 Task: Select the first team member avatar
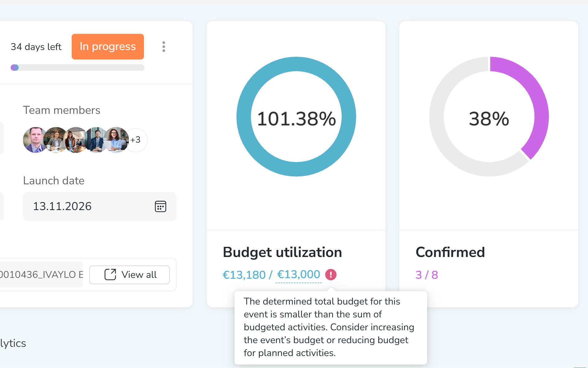(x=35, y=140)
